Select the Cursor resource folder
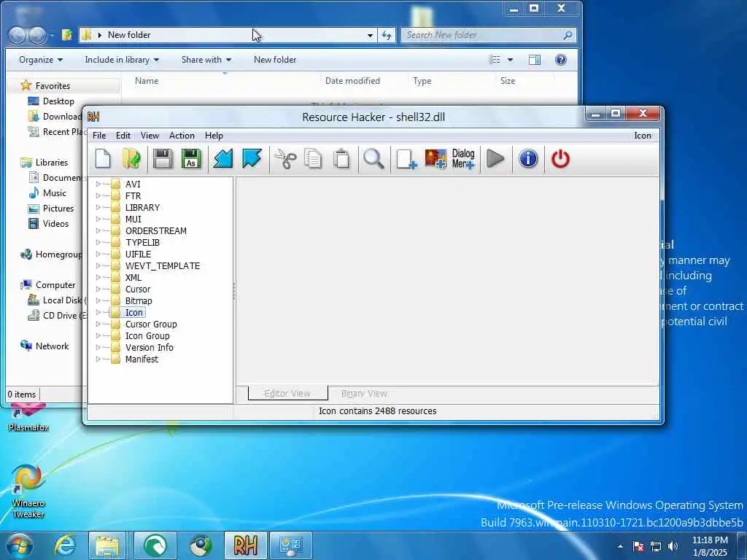This screenshot has height=560, width=747. (x=138, y=289)
